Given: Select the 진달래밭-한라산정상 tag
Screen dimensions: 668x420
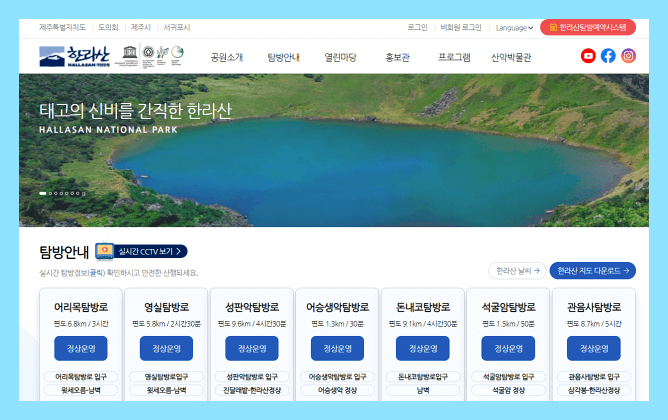Looking at the screenshot, I should tap(252, 390).
